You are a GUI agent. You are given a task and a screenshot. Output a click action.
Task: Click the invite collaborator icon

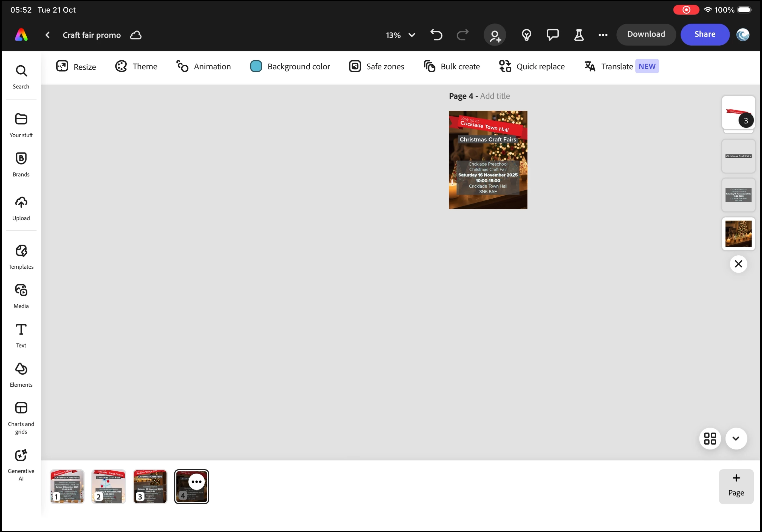[x=495, y=35]
